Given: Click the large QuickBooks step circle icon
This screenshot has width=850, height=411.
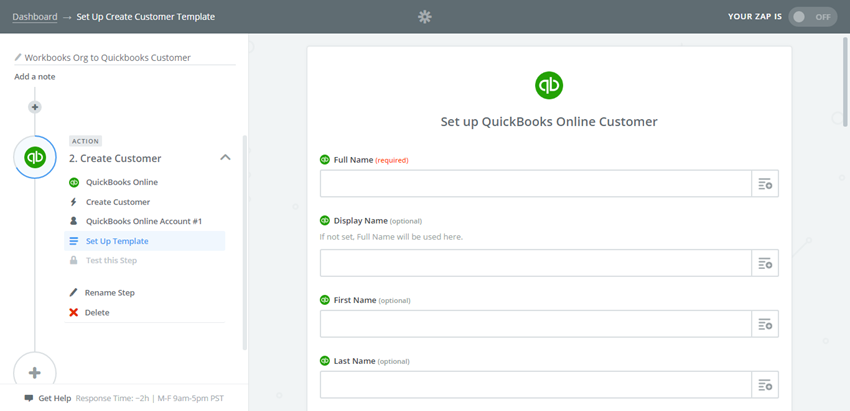Looking at the screenshot, I should click(x=35, y=157).
